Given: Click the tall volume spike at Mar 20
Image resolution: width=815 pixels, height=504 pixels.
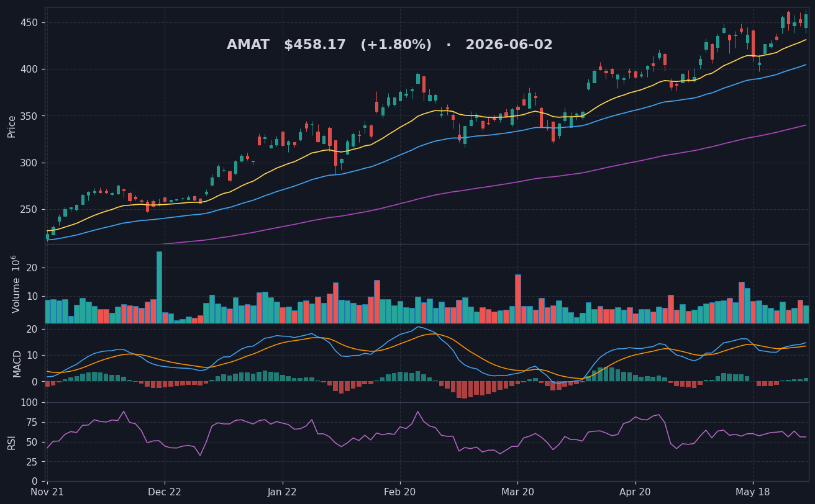Looking at the screenshot, I should [517, 299].
